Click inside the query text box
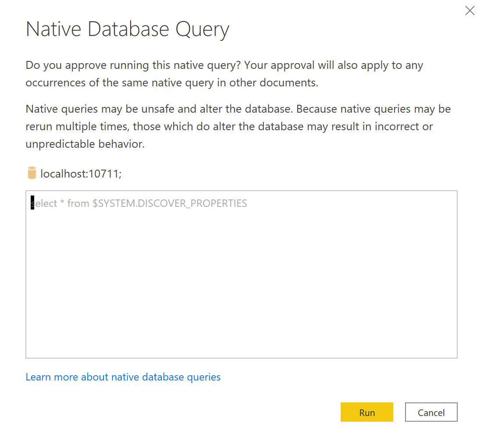 pyautogui.click(x=242, y=274)
